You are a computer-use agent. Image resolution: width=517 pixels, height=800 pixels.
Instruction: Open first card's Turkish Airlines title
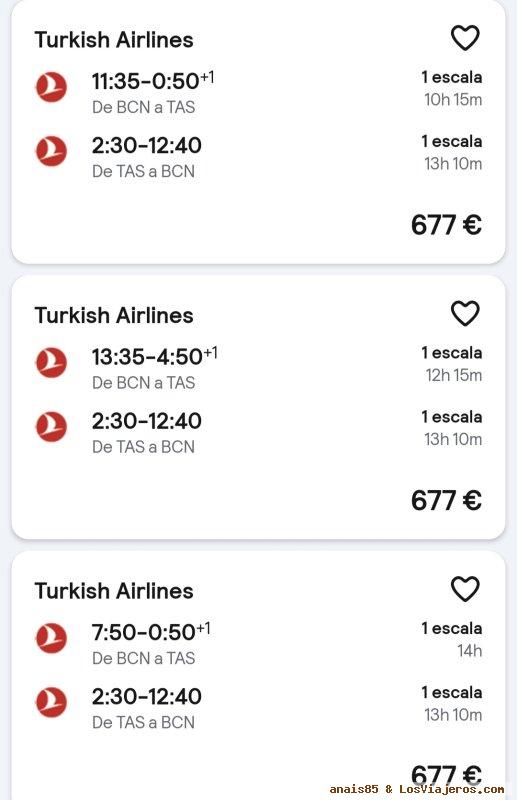(114, 40)
